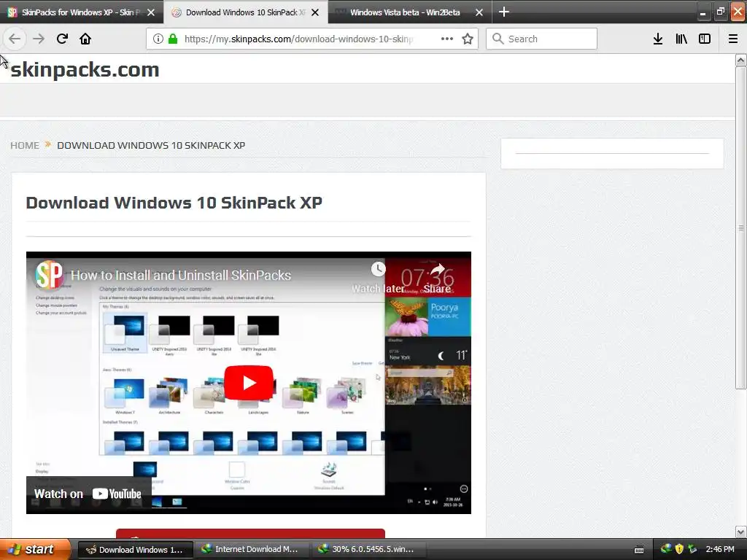Follow the HOME breadcrumb link

(x=25, y=145)
